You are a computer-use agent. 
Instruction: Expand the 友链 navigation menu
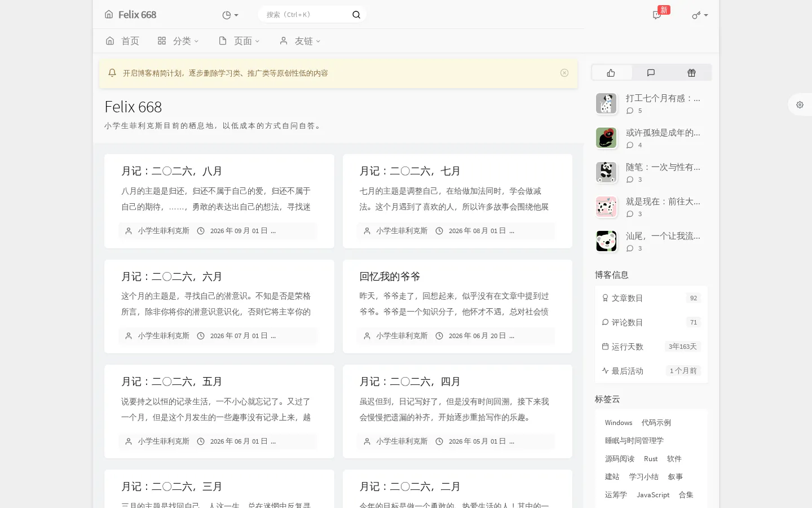pyautogui.click(x=300, y=41)
